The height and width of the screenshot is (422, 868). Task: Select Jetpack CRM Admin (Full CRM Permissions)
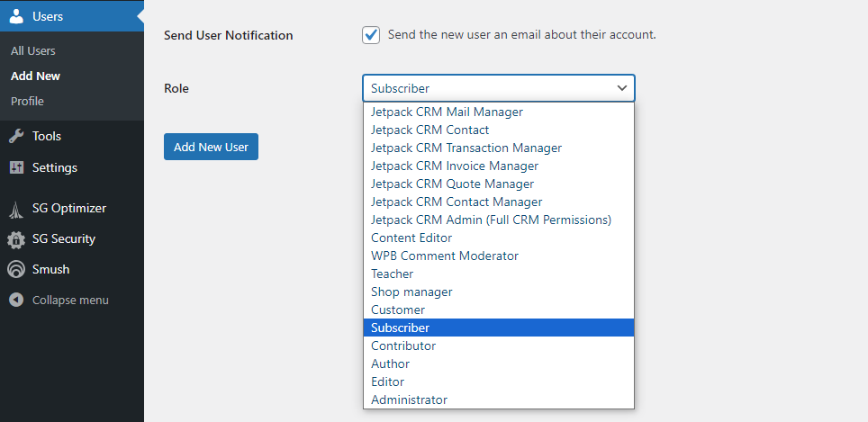pyautogui.click(x=499, y=220)
